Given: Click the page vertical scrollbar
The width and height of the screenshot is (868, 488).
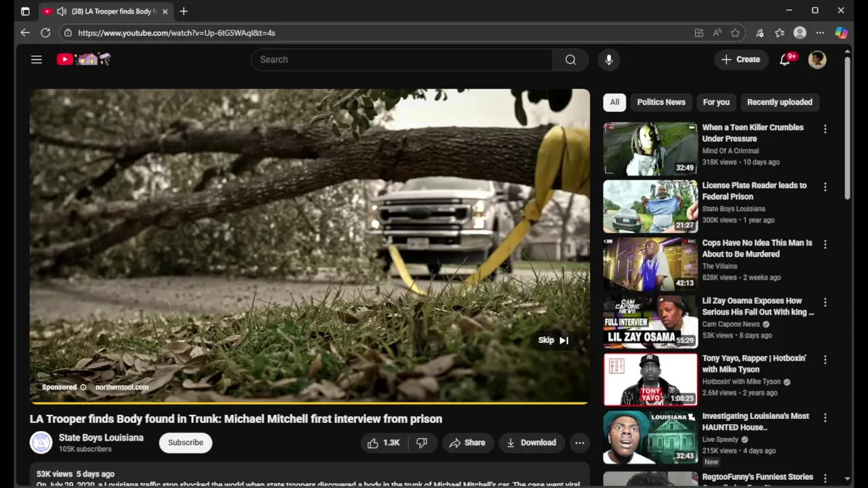Looking at the screenshot, I should pyautogui.click(x=847, y=129).
